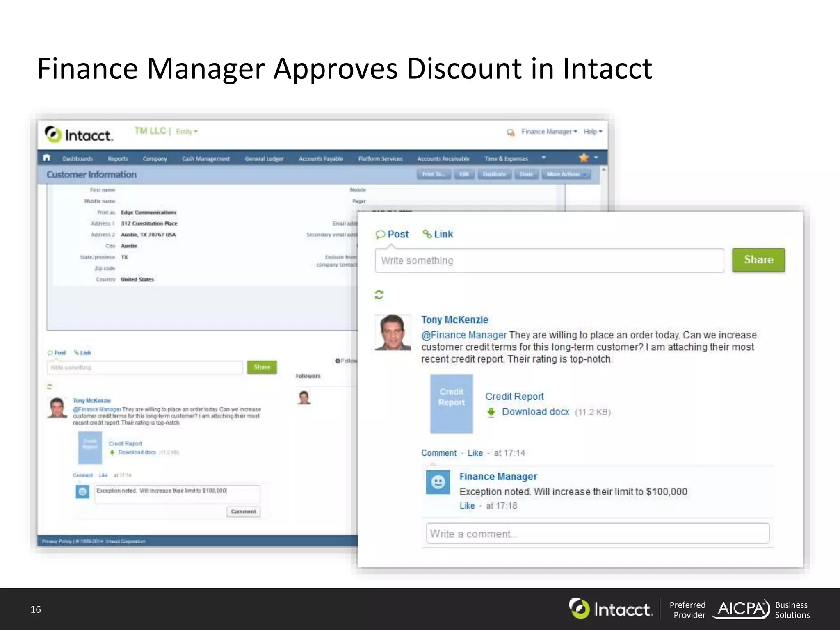The height and width of the screenshot is (630, 840).
Task: Click the Print To button
Action: [x=434, y=174]
